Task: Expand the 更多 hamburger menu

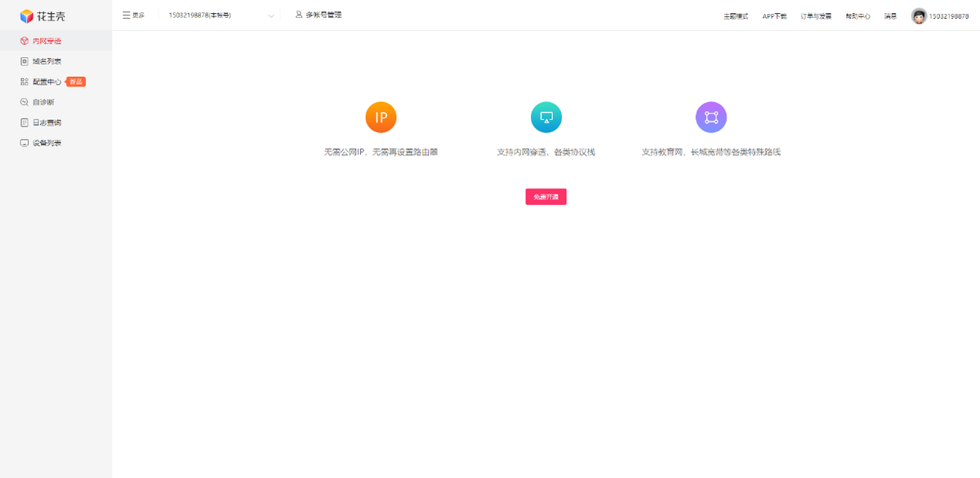Action: (133, 15)
